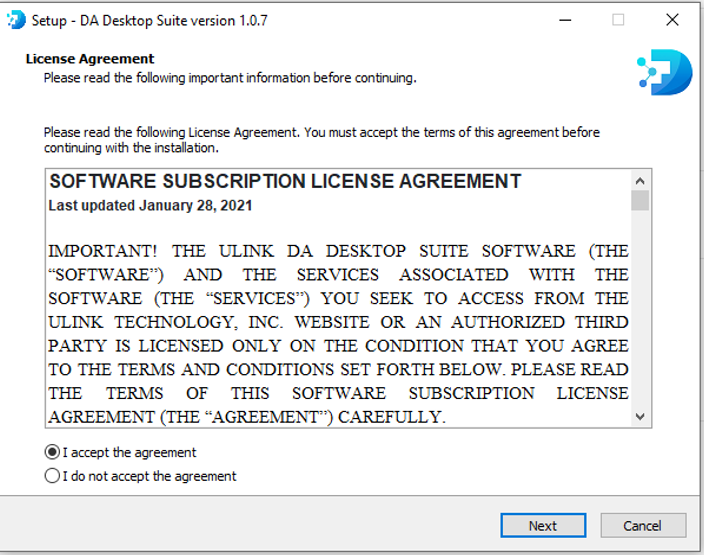Screen dimensions: 704x556
Task: Click the greyed-out maximize window button
Action: (x=618, y=20)
